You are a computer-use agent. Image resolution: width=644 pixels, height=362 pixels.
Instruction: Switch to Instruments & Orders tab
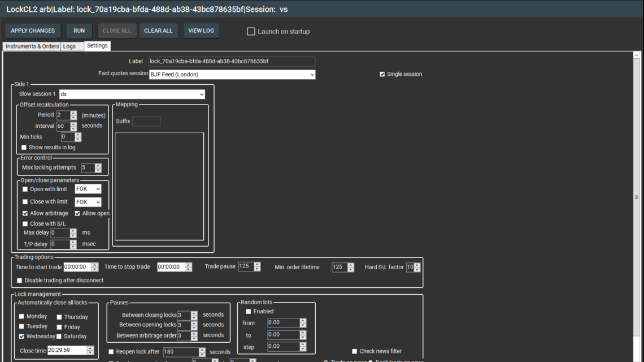tap(32, 46)
